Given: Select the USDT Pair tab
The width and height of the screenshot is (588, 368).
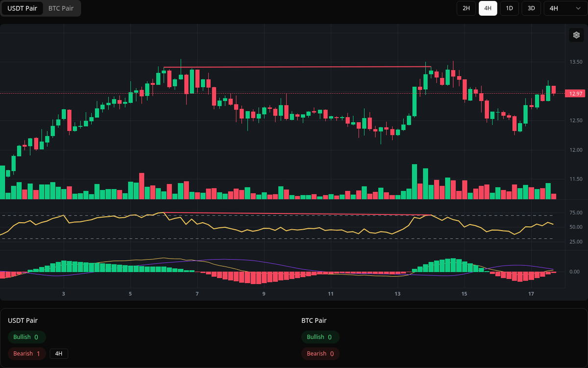Looking at the screenshot, I should [x=23, y=8].
